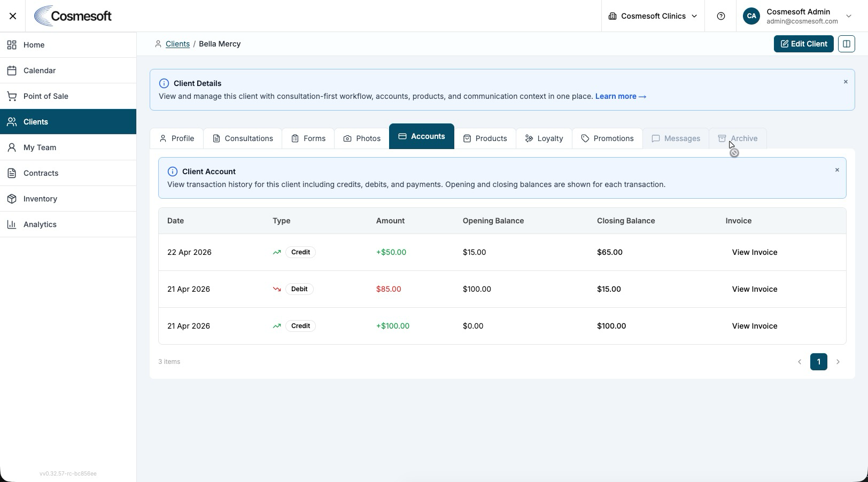The height and width of the screenshot is (482, 868).
Task: Select page 1 in pagination
Action: tap(819, 362)
